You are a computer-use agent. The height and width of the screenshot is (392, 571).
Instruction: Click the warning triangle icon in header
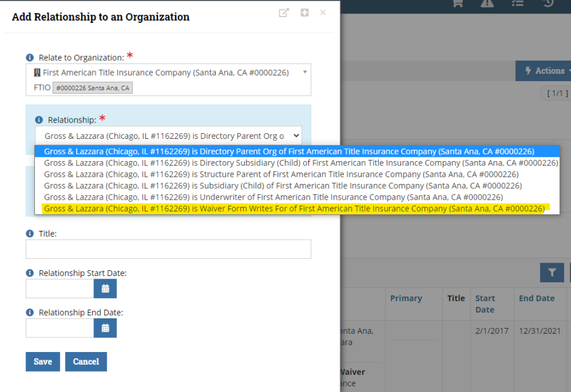coord(487,3)
